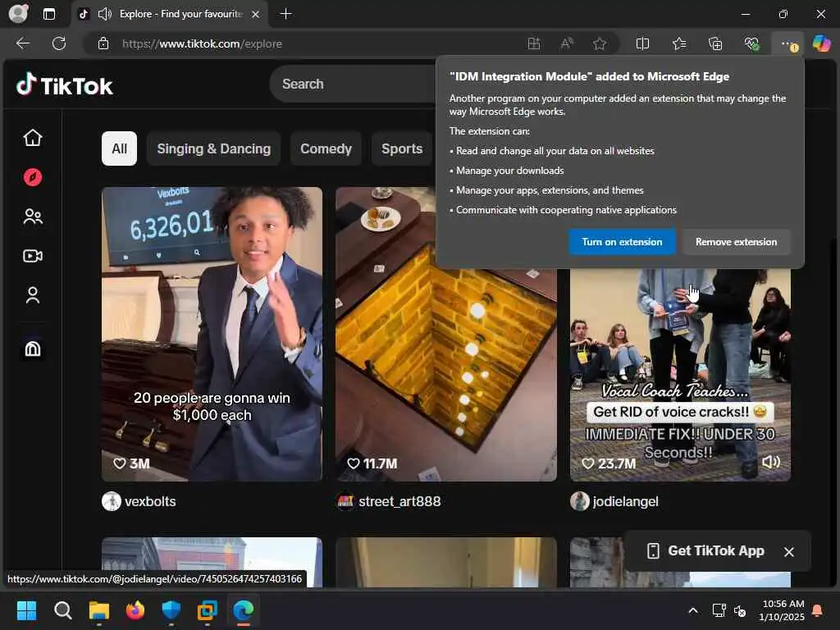Screen dimensions: 840x630
Task: Select the All category filter
Action: [120, 148]
